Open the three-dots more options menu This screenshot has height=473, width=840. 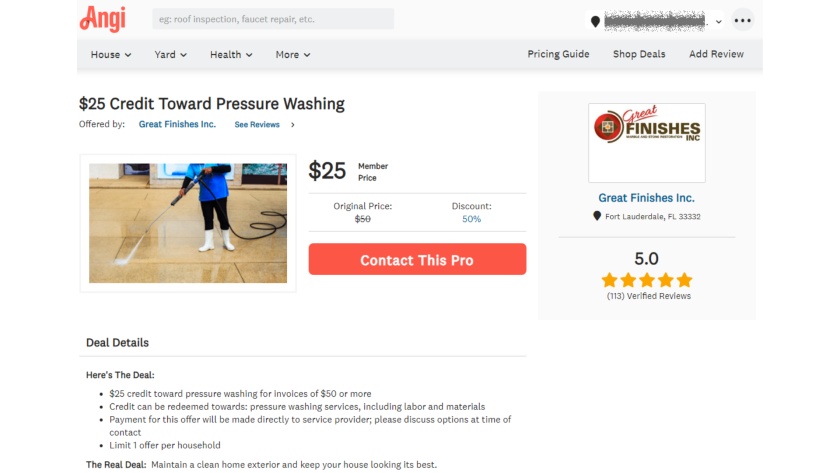(x=742, y=20)
